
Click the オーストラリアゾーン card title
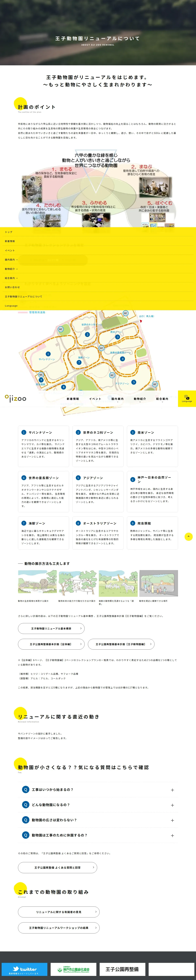click(100, 523)
